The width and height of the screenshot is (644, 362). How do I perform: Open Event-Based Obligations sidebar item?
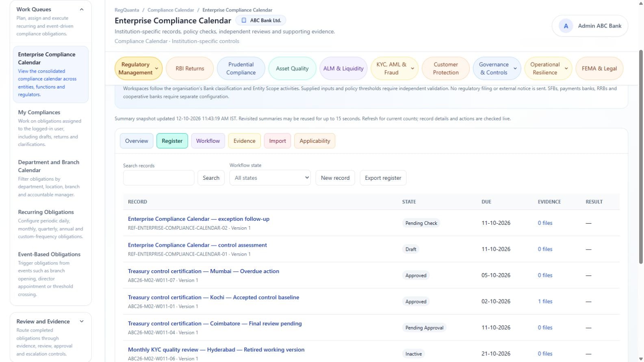point(50,274)
